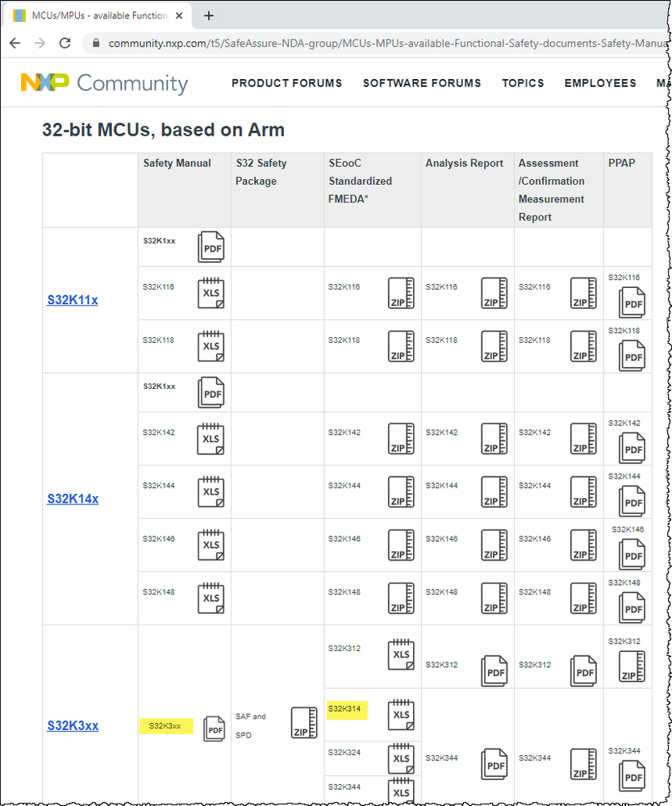Select the browser address bar

pyautogui.click(x=323, y=42)
